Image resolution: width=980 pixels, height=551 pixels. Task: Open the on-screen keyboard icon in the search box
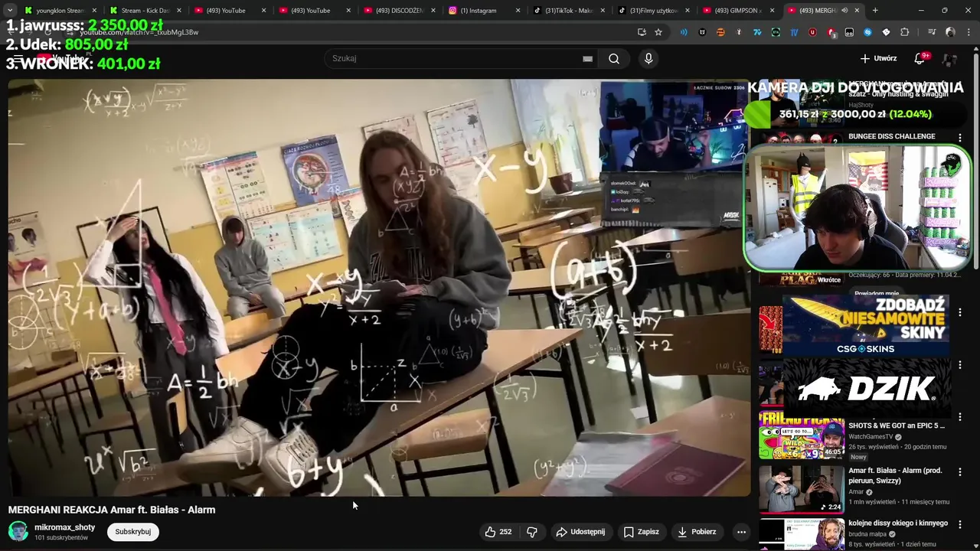587,59
